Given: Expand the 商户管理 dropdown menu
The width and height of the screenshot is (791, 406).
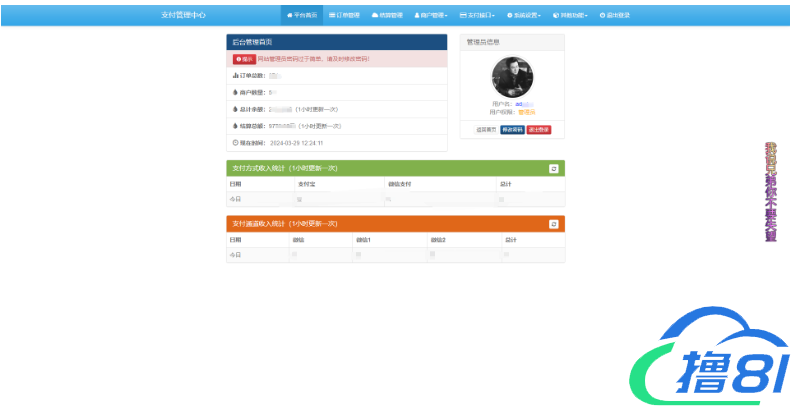Looking at the screenshot, I should [430, 15].
